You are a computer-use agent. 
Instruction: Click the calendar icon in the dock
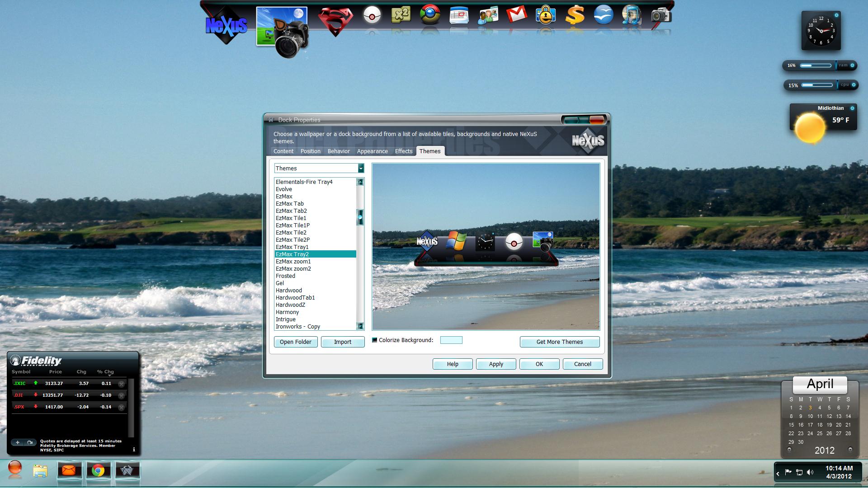coord(459,15)
